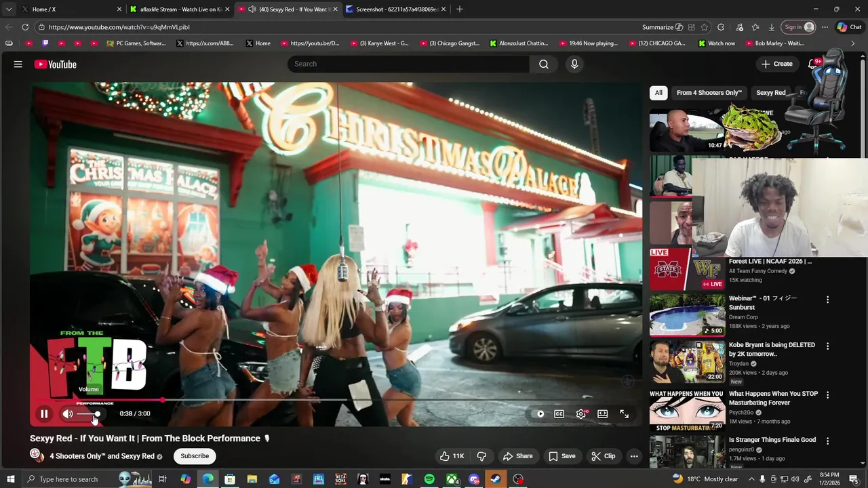Open the Bob Marley - Waiting bookmark
The height and width of the screenshot is (488, 868).
tap(774, 43)
